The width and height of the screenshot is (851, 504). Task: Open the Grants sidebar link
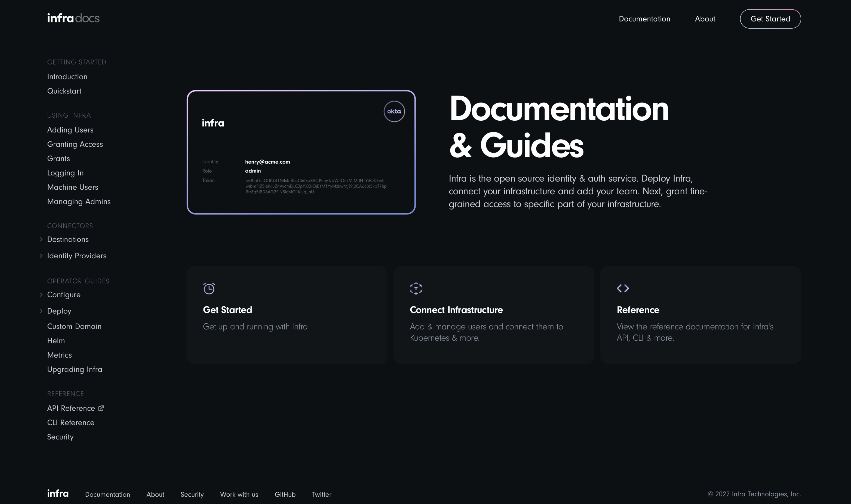coord(58,159)
